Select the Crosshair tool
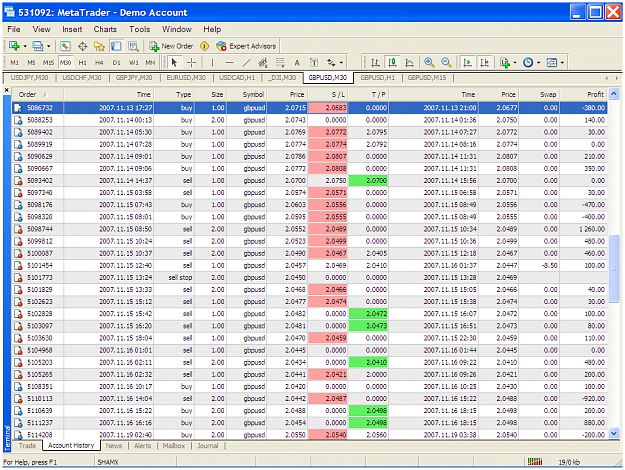The image size is (625, 470). 192,63
